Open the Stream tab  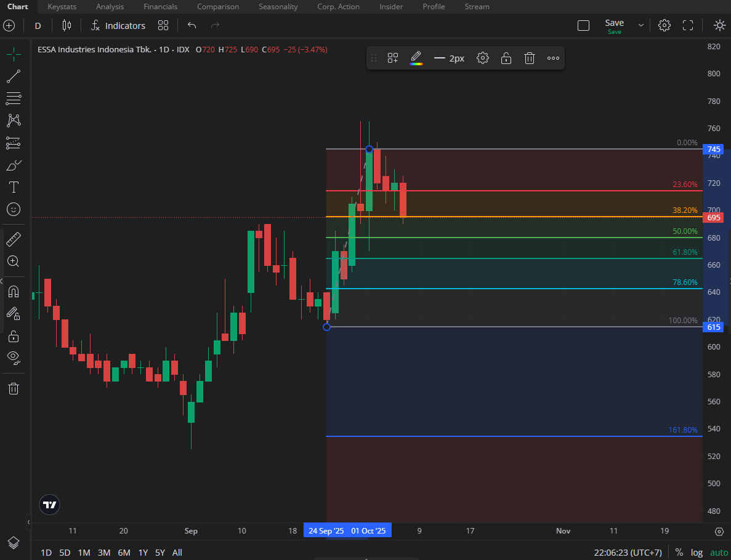point(477,7)
